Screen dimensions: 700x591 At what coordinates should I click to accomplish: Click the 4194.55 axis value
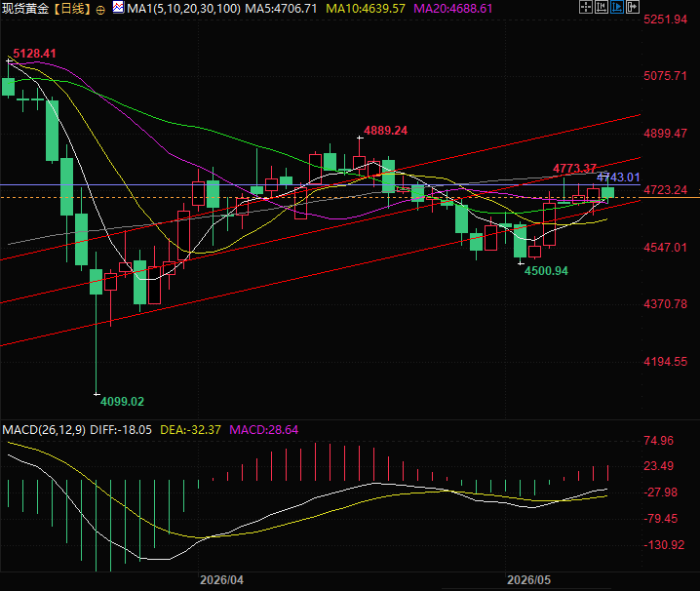point(665,362)
